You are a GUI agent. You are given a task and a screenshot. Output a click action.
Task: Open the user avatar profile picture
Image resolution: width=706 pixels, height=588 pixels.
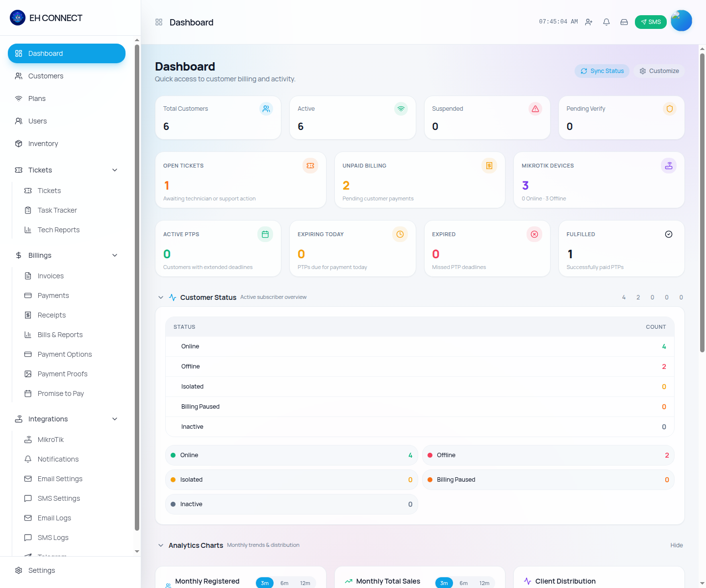point(681,21)
